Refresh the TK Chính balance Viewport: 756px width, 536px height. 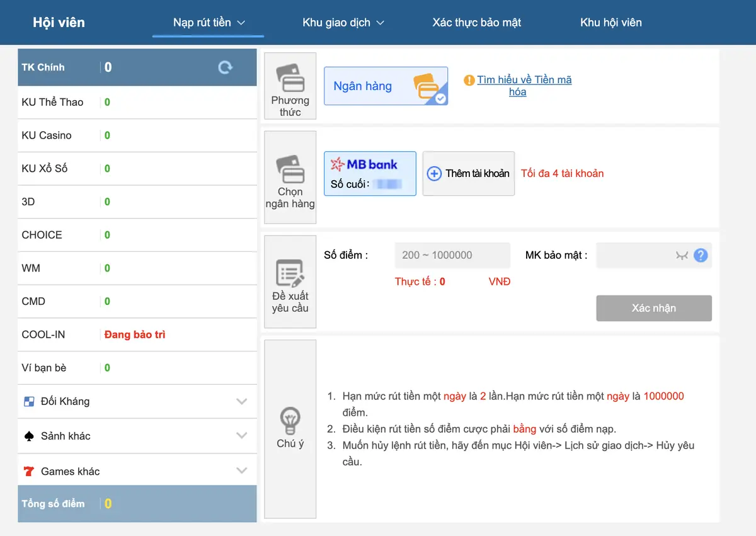(225, 67)
